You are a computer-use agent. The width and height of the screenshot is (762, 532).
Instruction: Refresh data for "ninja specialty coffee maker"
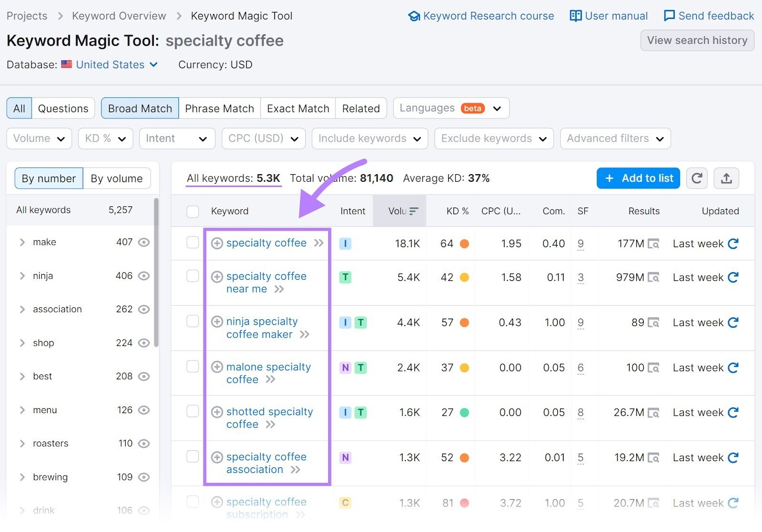732,322
